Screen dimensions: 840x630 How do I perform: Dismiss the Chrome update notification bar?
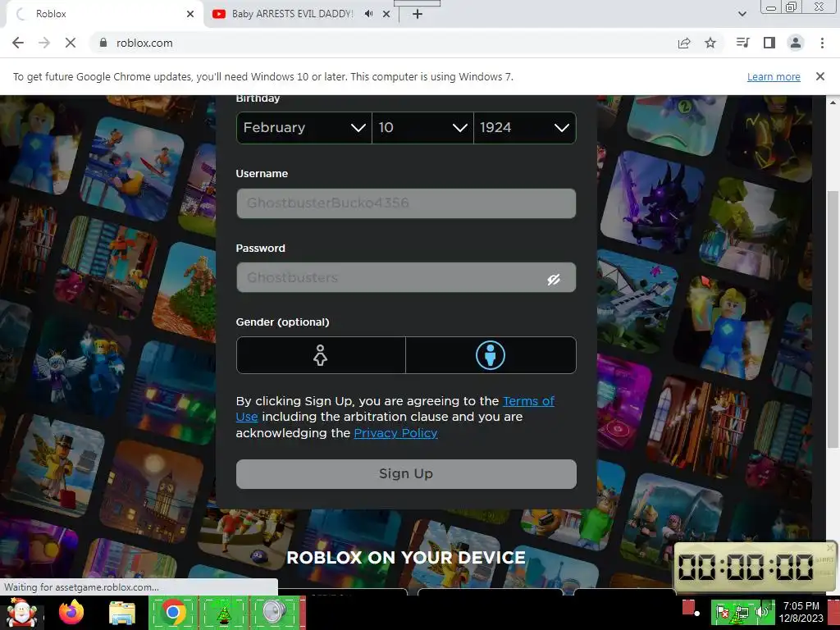(x=820, y=76)
